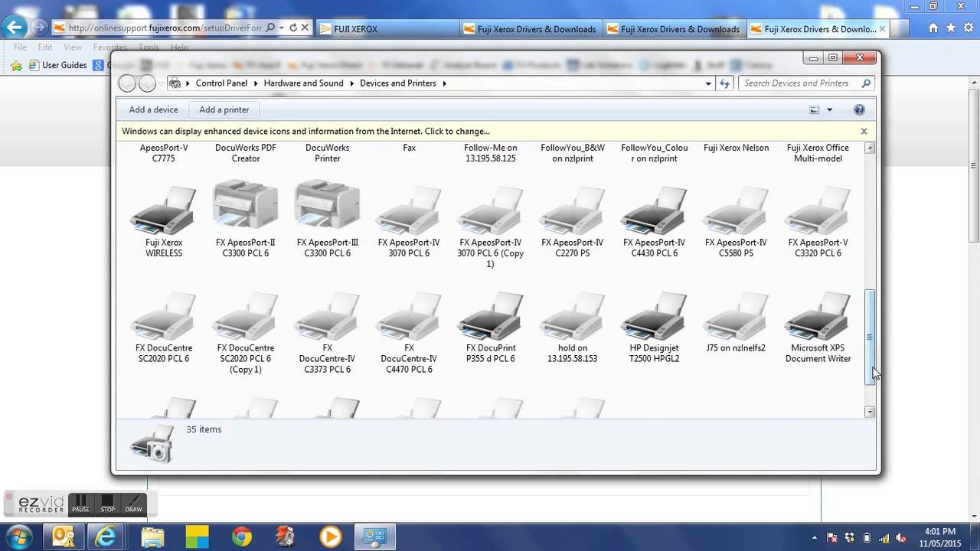The height and width of the screenshot is (551, 980).
Task: Open Internet Explorer tools gear icon
Action: (968, 28)
